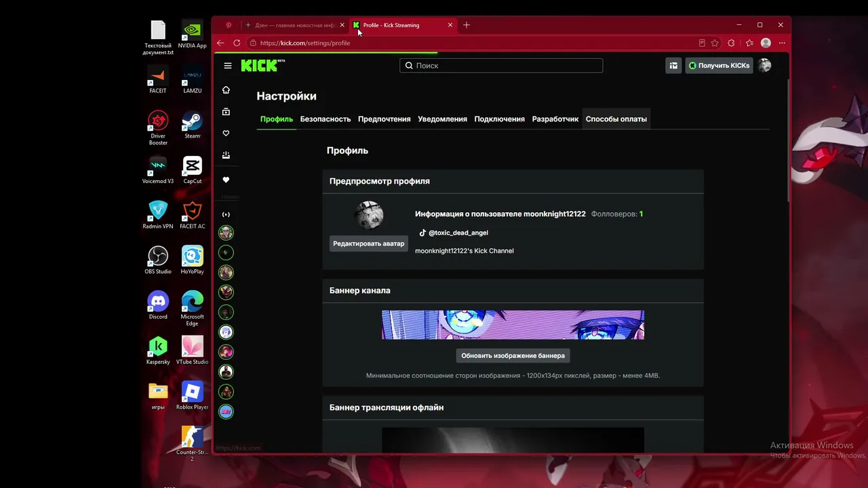Screen dimensions: 868x488
Task: Go back using the browser back arrow
Action: point(220,43)
